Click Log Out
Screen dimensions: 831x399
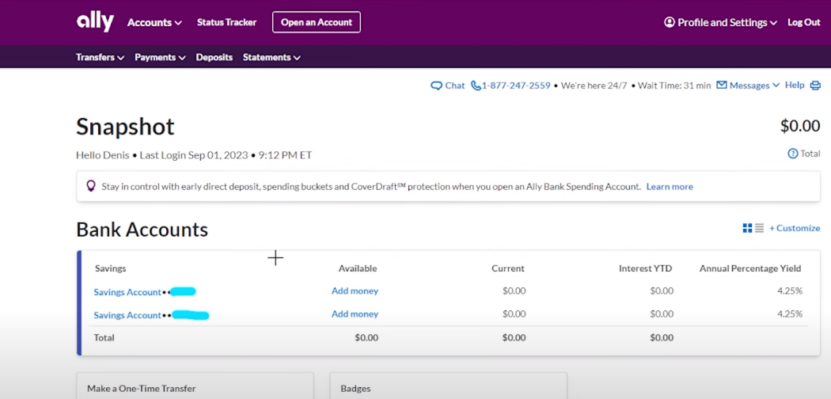tap(804, 22)
